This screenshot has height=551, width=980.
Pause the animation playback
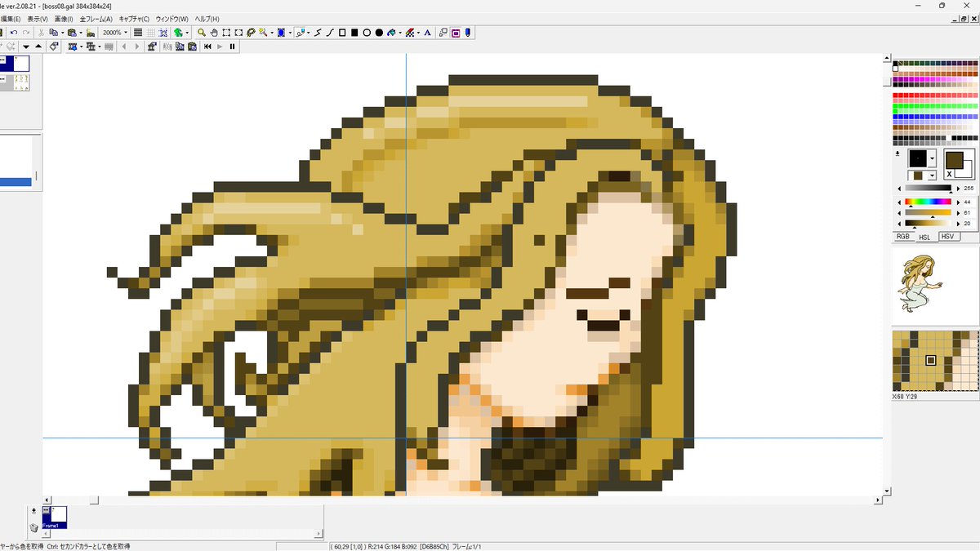click(232, 47)
